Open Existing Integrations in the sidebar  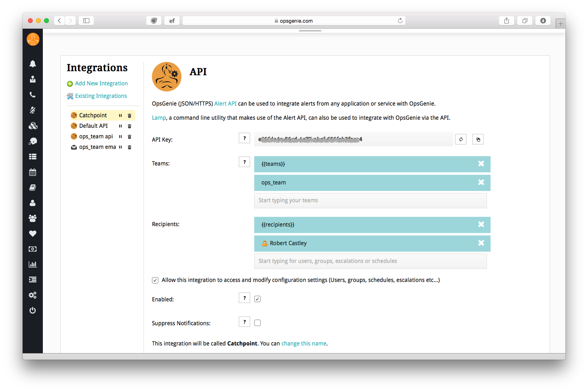pos(101,96)
